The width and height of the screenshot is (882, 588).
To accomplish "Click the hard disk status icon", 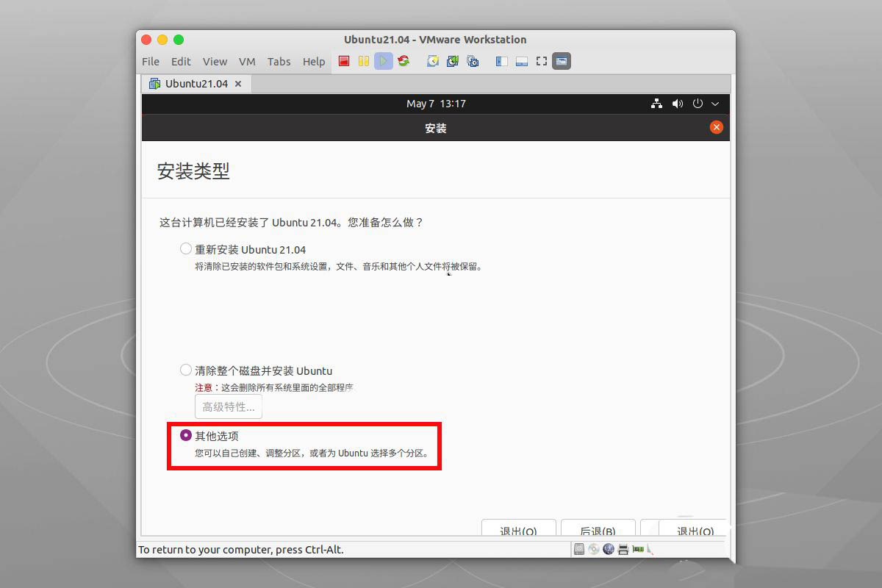I will click(x=579, y=549).
